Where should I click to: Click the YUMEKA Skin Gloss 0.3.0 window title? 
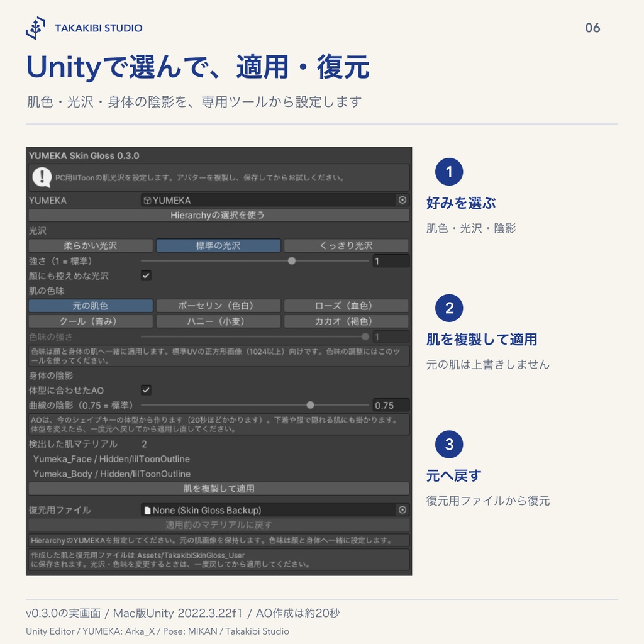pyautogui.click(x=84, y=156)
